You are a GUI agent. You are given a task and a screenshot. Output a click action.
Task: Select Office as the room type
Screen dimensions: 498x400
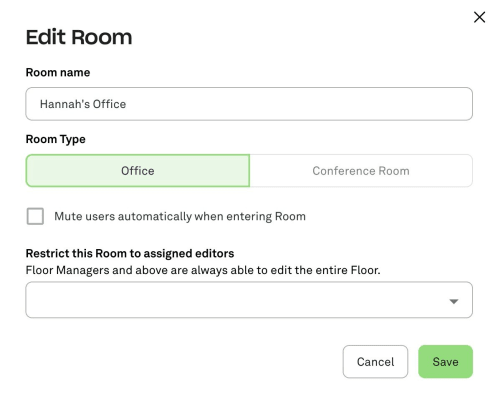click(x=138, y=171)
